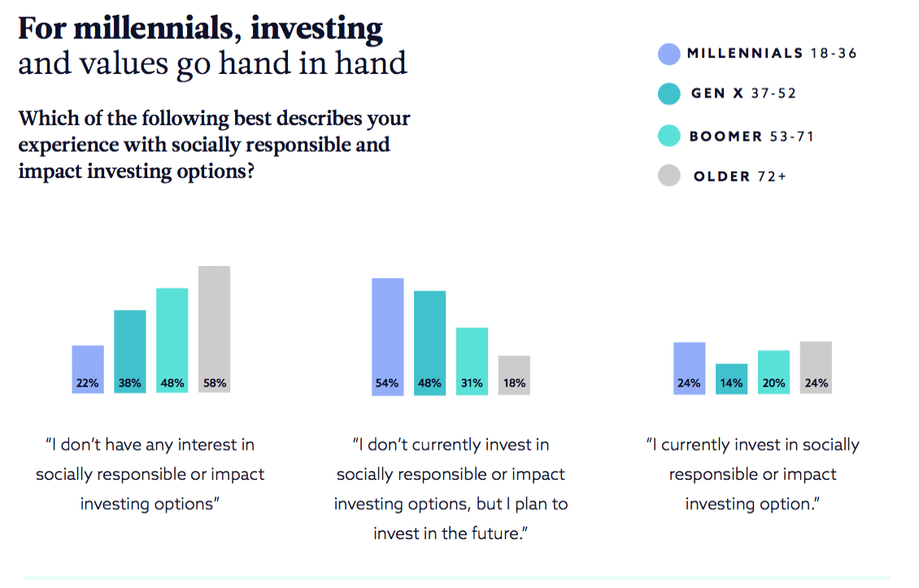Click the 'I currently invest in socially' caption
Viewport: 919px width, 588px height.
pos(752,474)
